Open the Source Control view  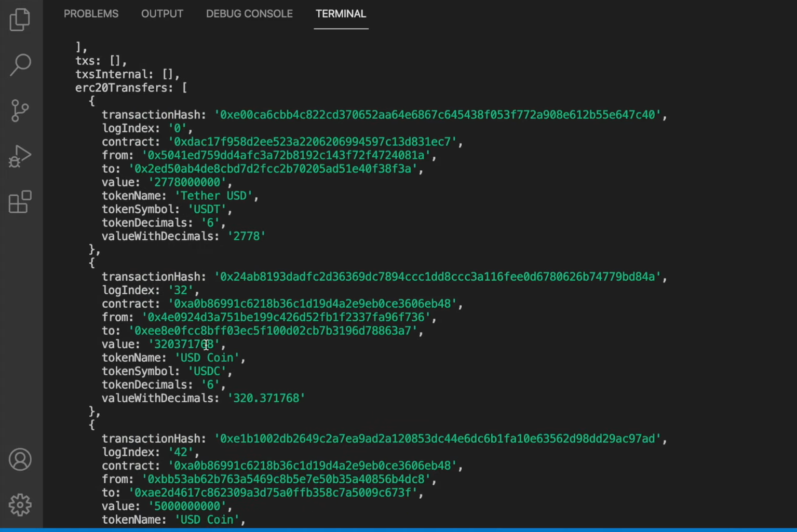coord(20,110)
